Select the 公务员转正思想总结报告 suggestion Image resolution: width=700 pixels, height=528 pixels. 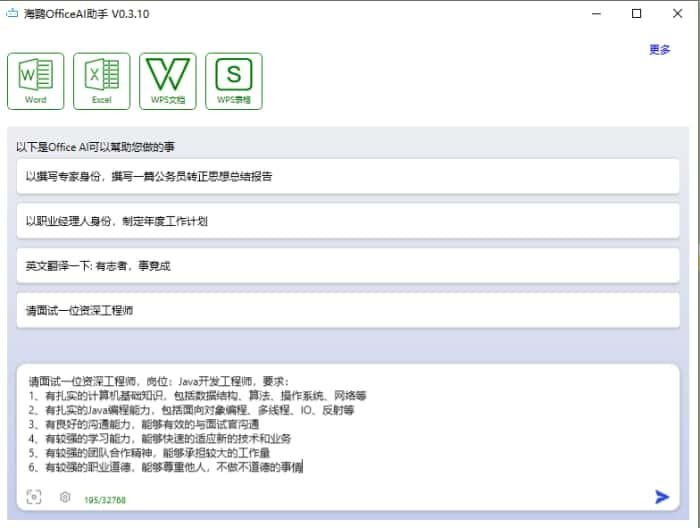point(348,176)
